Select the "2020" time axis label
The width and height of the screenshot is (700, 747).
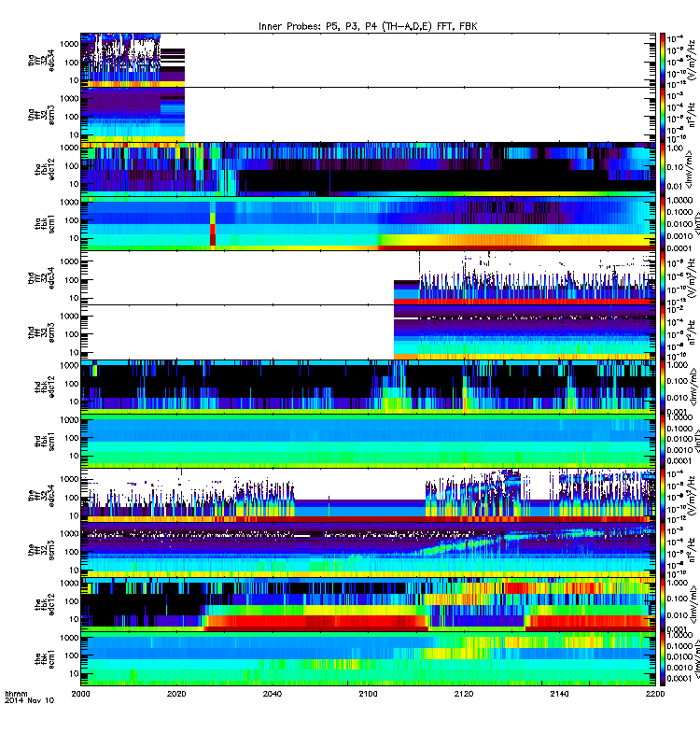[x=176, y=694]
